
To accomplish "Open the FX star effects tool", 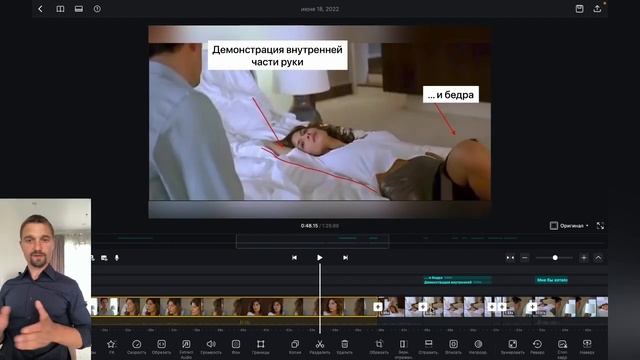I will click(111, 347).
